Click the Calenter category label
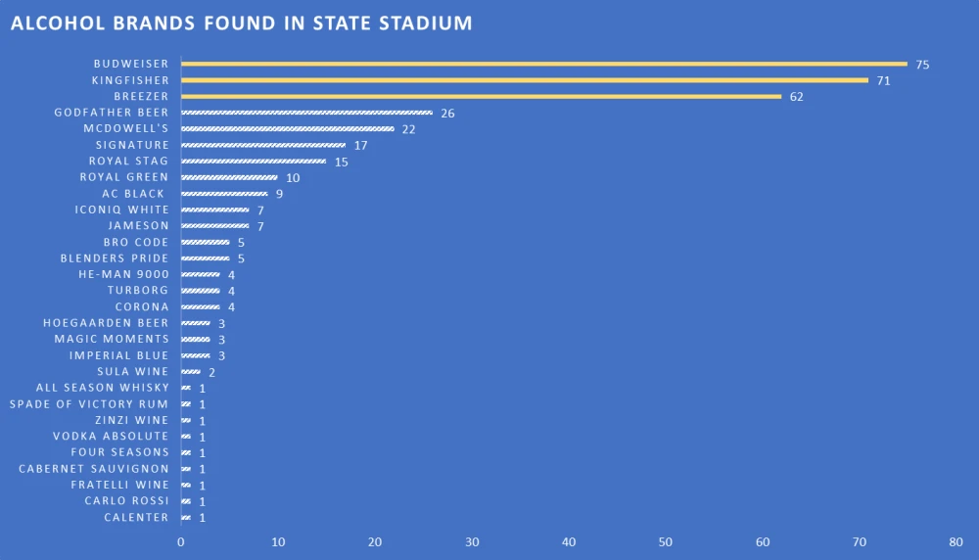979x560 pixels. tap(136, 517)
